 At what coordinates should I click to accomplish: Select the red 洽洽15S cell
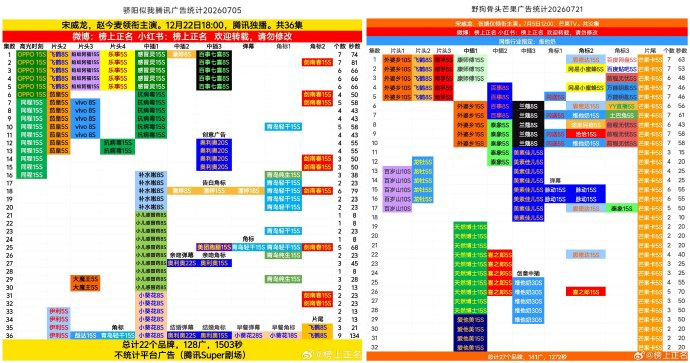586,134
